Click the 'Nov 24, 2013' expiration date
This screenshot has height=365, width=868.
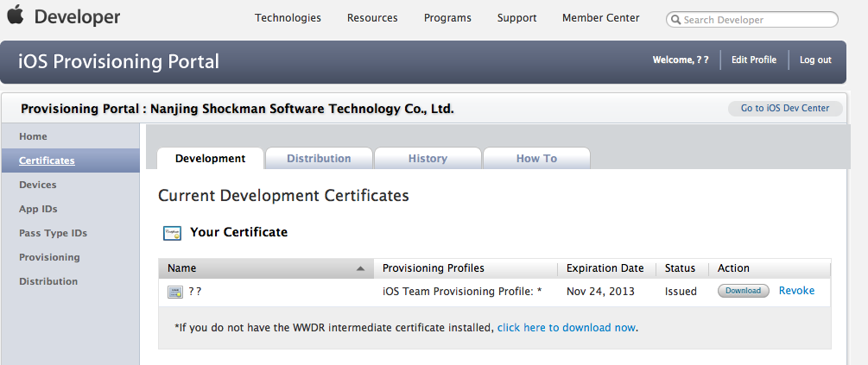600,292
